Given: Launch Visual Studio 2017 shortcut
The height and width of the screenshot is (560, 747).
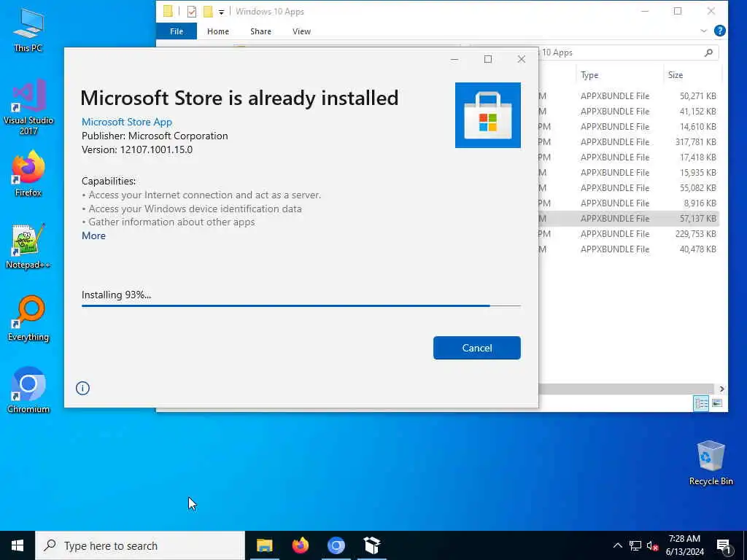Looking at the screenshot, I should point(28,108).
